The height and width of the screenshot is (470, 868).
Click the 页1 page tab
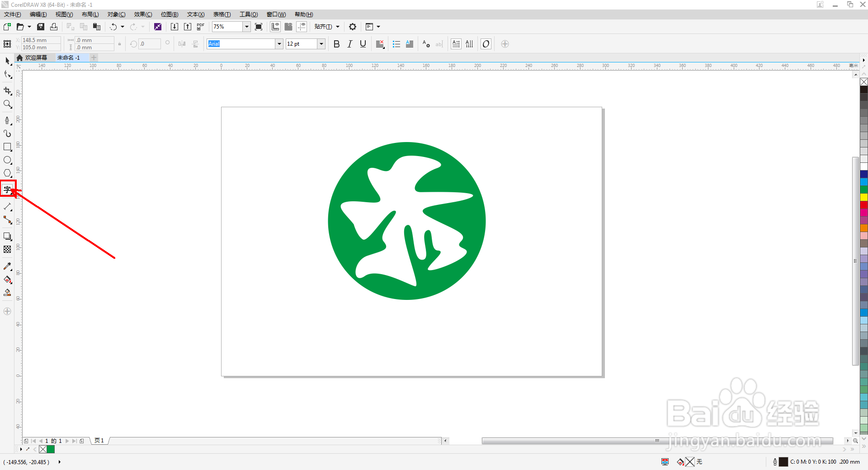coord(99,441)
